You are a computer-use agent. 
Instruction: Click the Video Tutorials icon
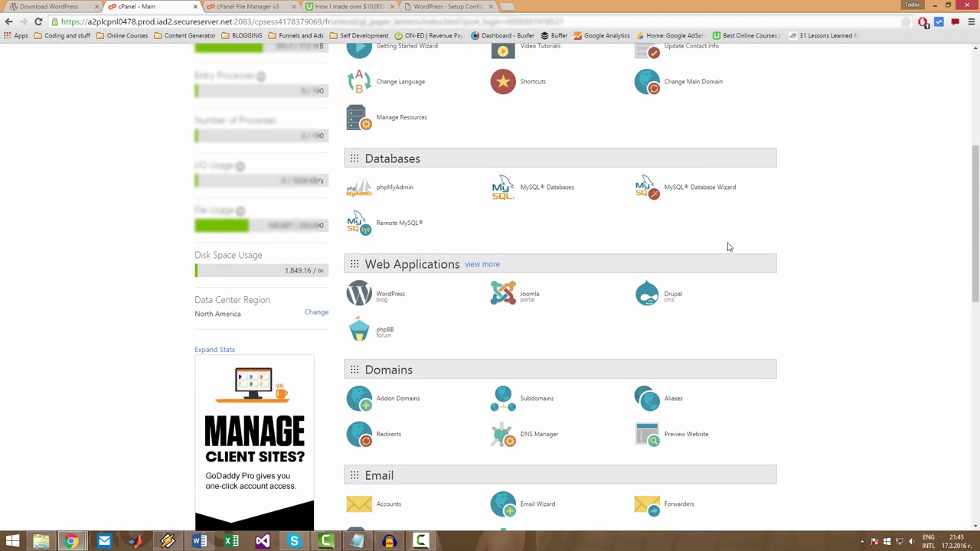503,51
